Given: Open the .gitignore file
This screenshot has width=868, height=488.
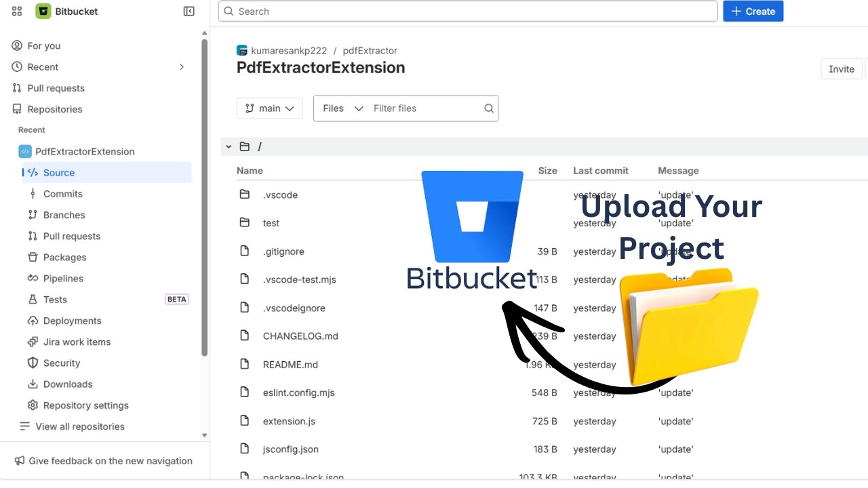Looking at the screenshot, I should click(x=283, y=251).
